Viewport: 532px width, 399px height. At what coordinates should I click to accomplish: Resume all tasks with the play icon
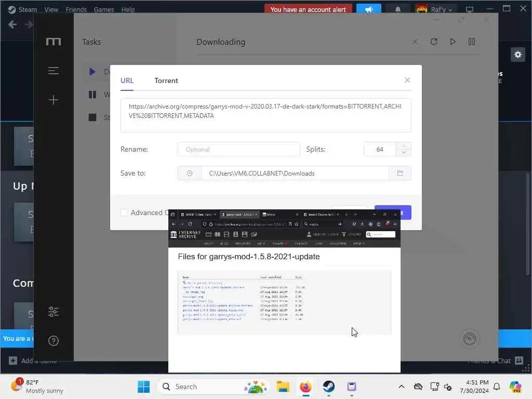[x=453, y=42]
